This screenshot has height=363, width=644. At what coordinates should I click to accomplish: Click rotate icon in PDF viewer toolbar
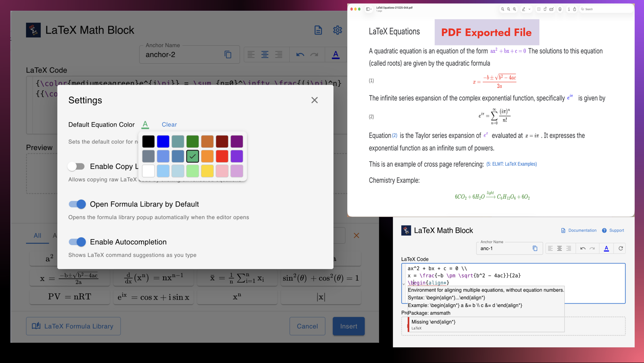click(545, 9)
